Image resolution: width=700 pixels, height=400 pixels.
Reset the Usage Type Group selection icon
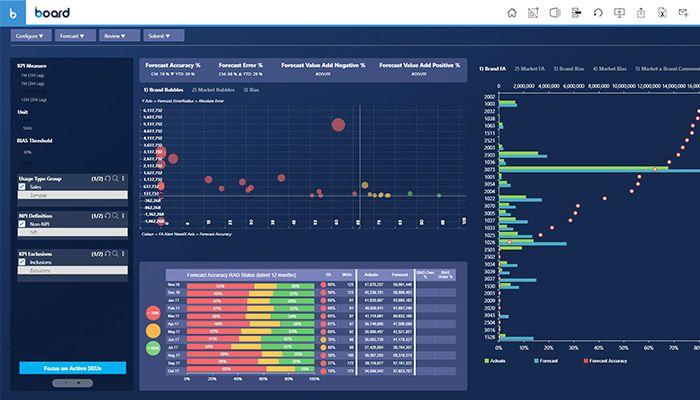[108, 179]
